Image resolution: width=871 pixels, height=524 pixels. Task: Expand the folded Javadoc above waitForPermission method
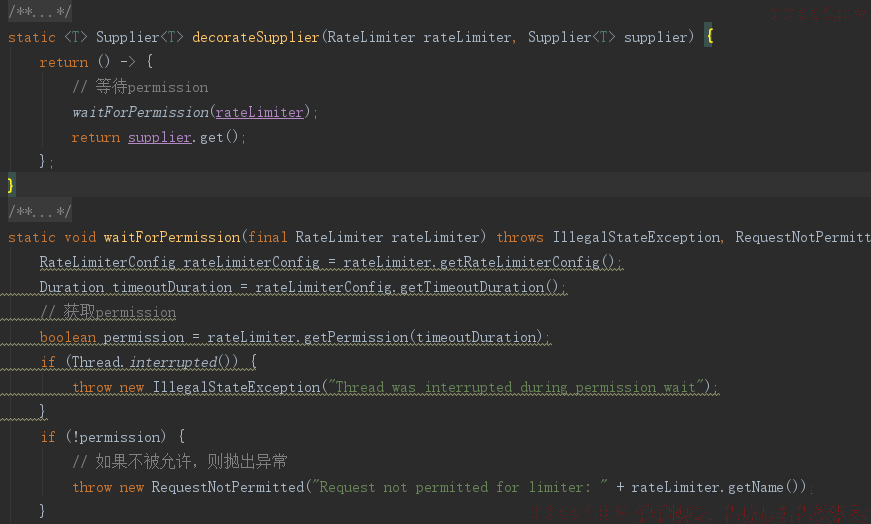tap(39, 212)
